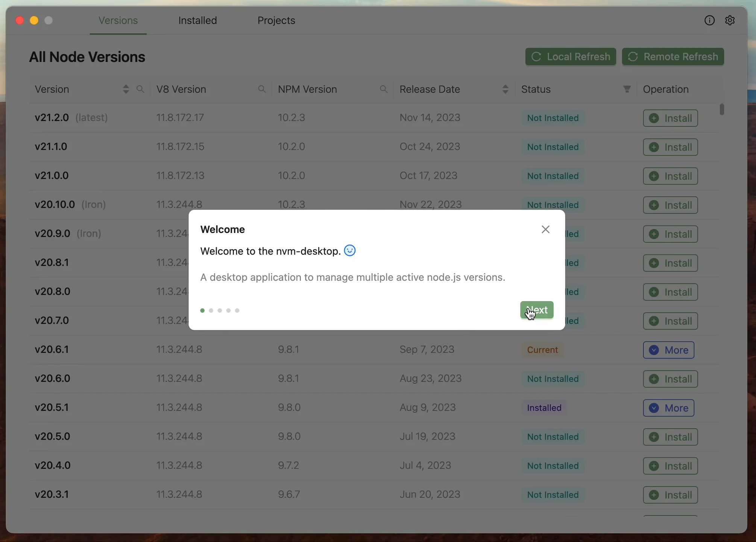The height and width of the screenshot is (542, 756).
Task: Click Next in Welcome tour
Action: pyautogui.click(x=537, y=310)
